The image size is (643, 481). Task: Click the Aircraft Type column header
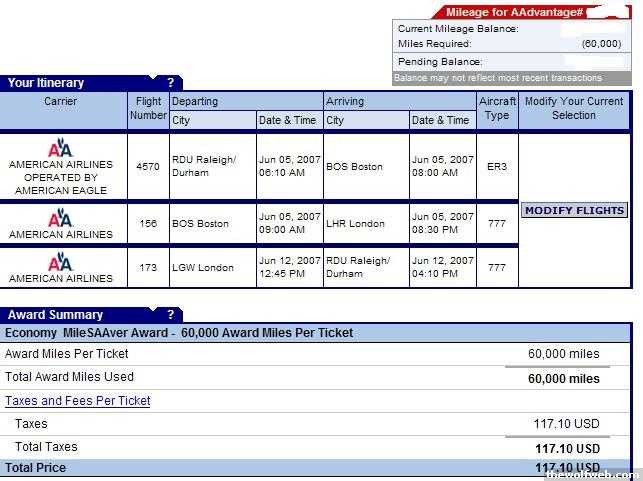click(x=497, y=109)
